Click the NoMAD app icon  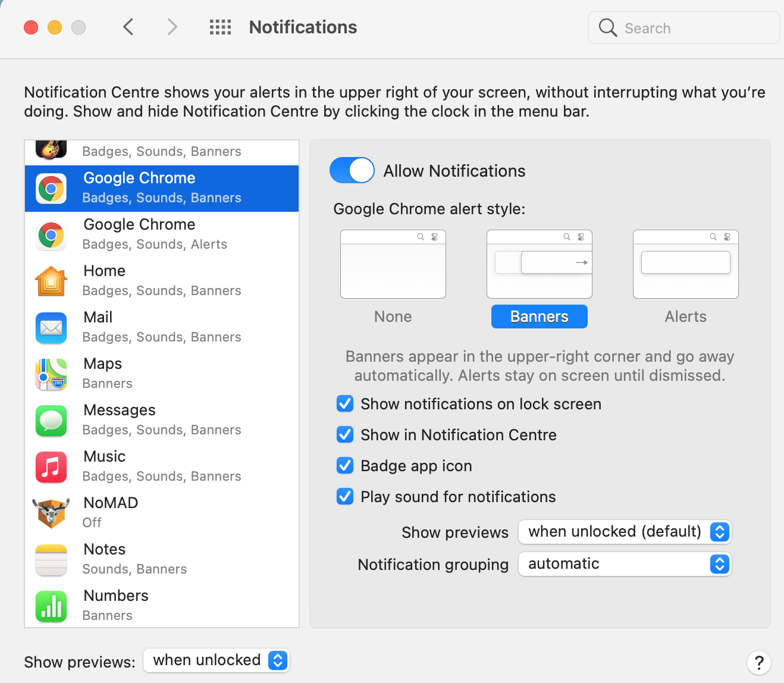[51, 513]
